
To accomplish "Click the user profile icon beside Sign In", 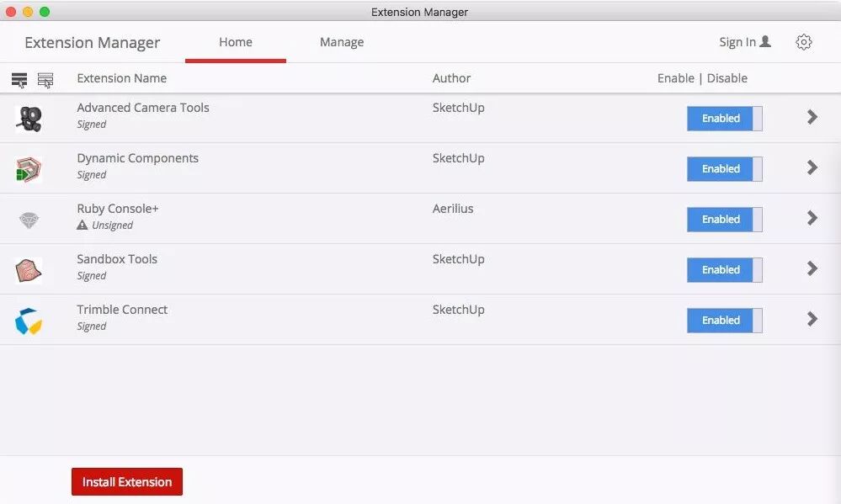I will [765, 41].
